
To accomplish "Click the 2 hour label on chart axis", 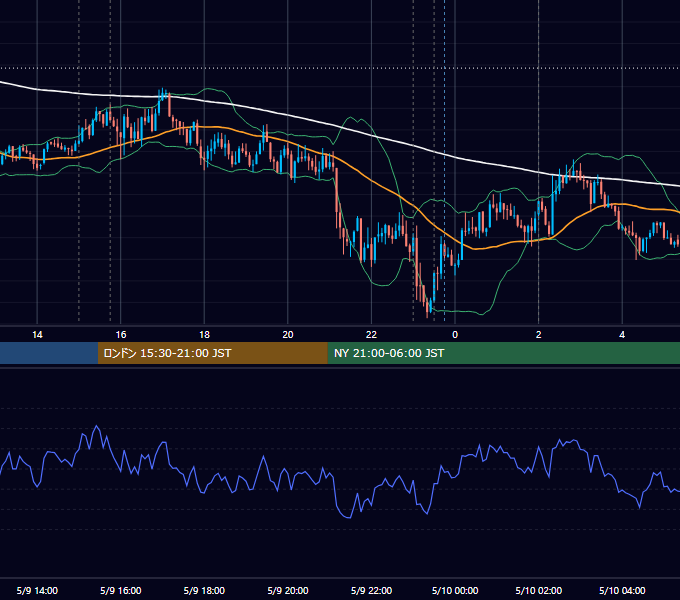I will pos(539,335).
